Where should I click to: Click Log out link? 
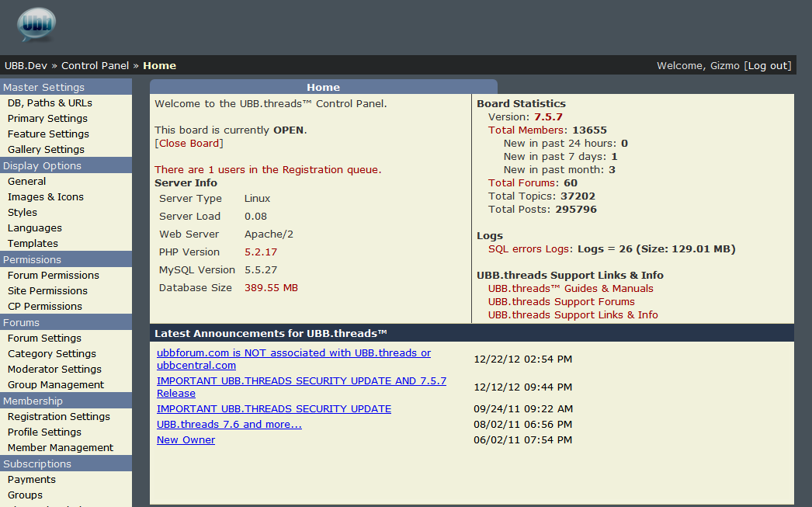coord(768,66)
